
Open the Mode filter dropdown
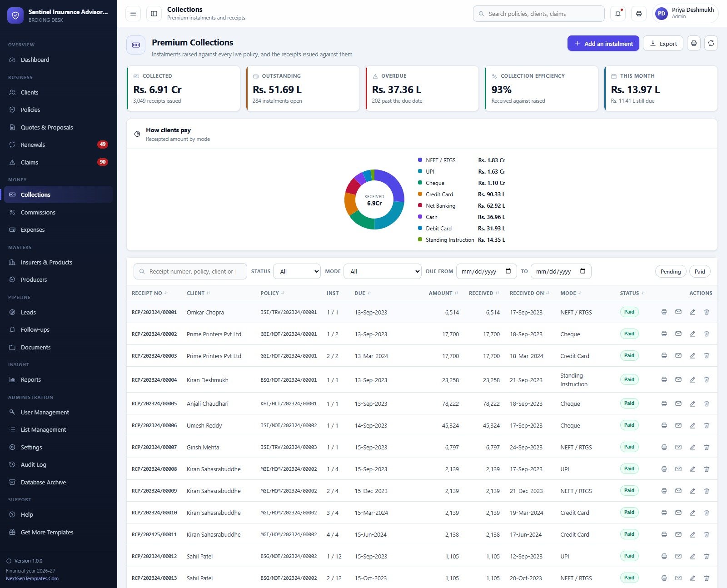pyautogui.click(x=383, y=271)
